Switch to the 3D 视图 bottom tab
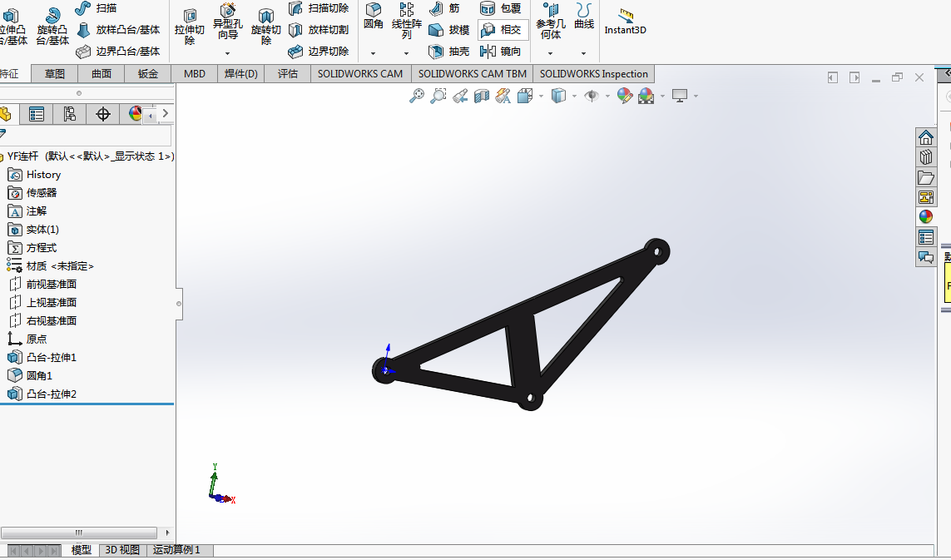Image resolution: width=951 pixels, height=560 pixels. (122, 550)
